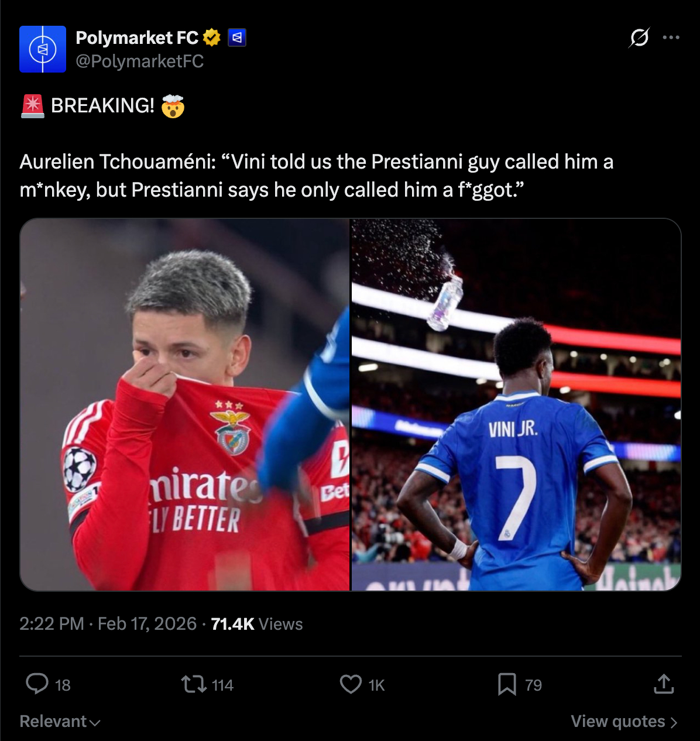Viewport: 700px width, 741px height.
Task: Open View quotes
Action: pos(624,722)
